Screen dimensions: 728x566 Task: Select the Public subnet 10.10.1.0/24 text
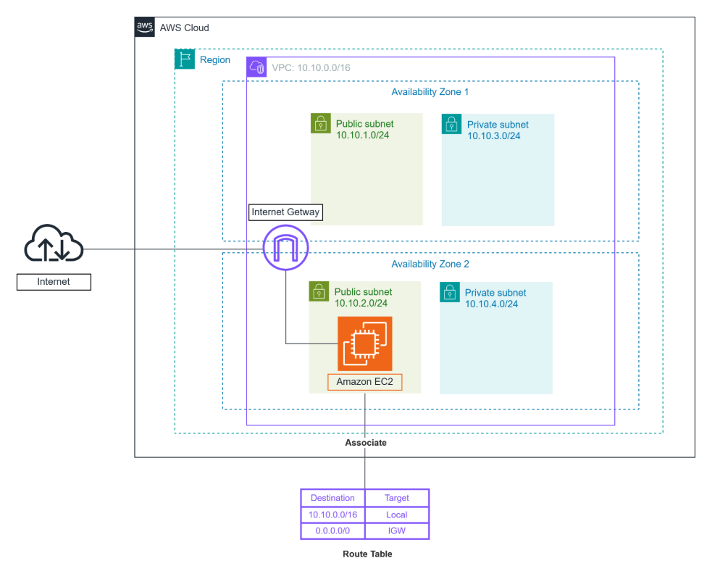point(364,130)
